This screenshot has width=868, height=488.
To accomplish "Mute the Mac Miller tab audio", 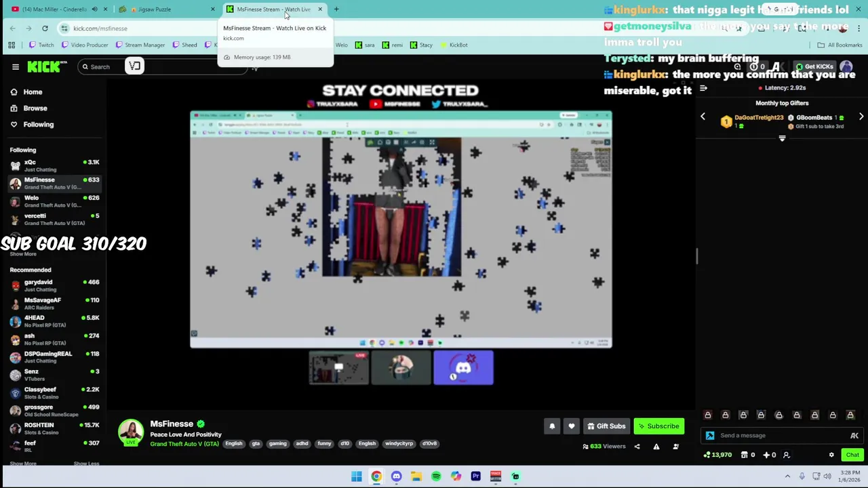I will pos(94,9).
